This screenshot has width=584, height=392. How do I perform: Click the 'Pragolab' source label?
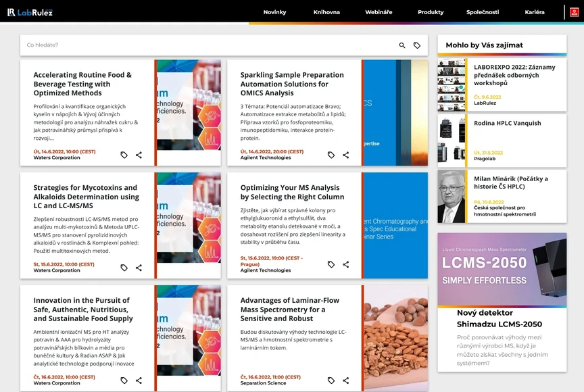(x=485, y=159)
